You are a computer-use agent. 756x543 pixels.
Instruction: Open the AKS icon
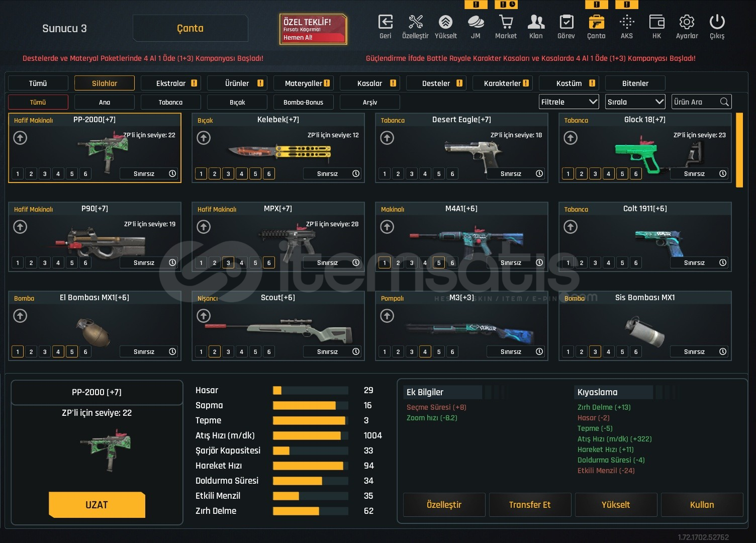[x=627, y=22]
